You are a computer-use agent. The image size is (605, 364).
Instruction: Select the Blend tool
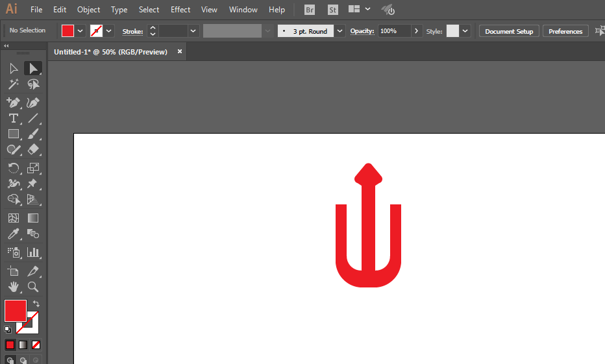[x=33, y=234]
